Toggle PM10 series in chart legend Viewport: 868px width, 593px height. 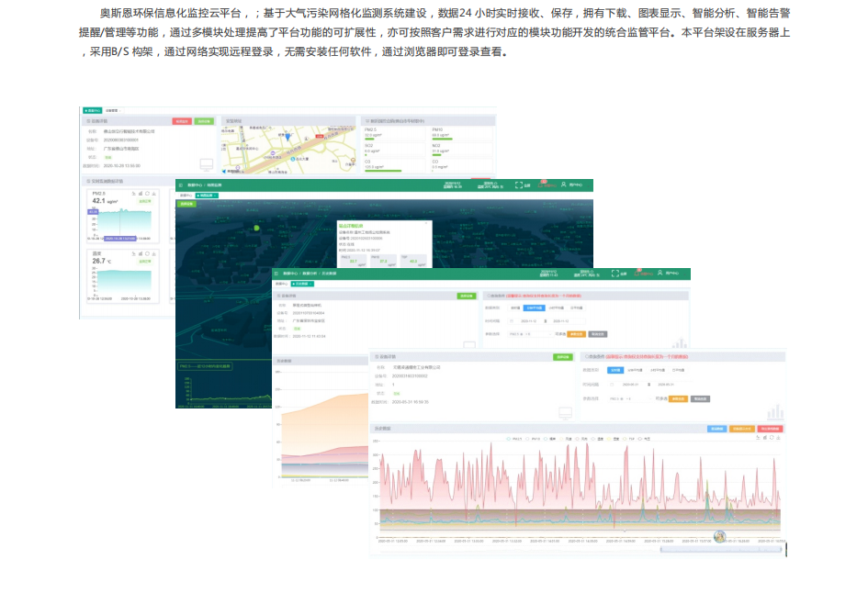535,439
